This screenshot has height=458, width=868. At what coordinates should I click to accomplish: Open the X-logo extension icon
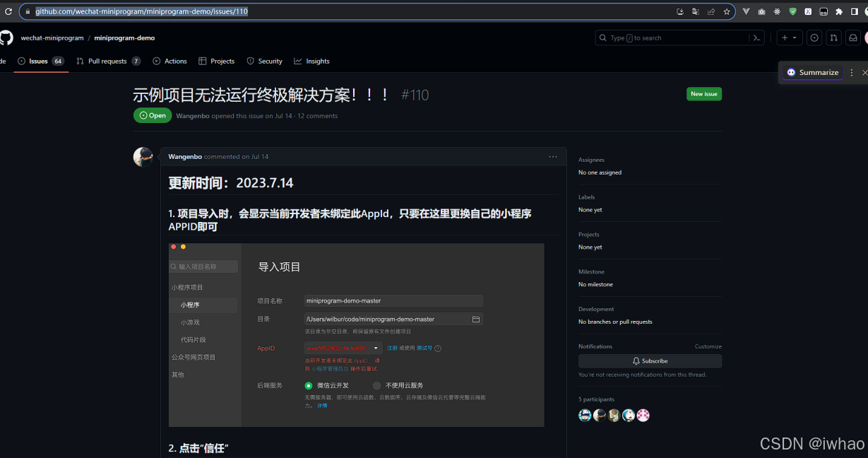coord(808,11)
